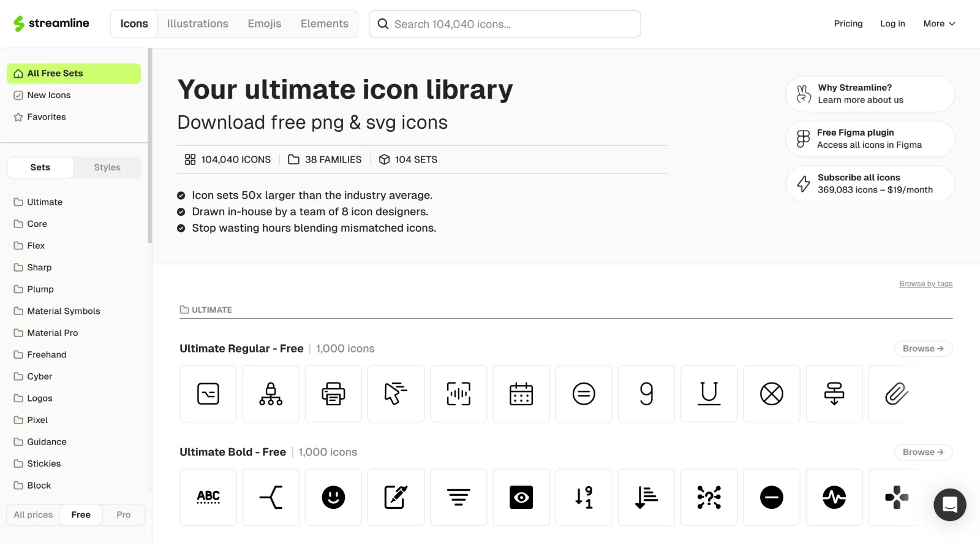
Task: Open the Pixel family folder
Action: [x=31, y=420]
